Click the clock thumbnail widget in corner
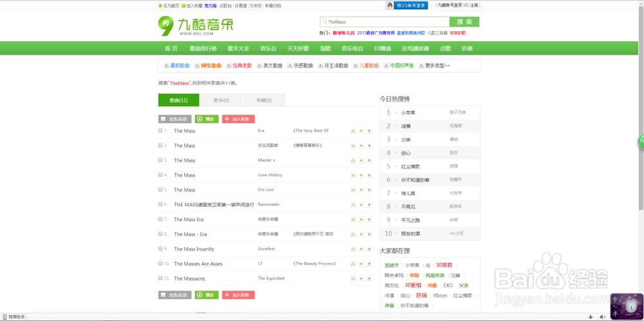The width and height of the screenshot is (644, 321). [x=627, y=306]
